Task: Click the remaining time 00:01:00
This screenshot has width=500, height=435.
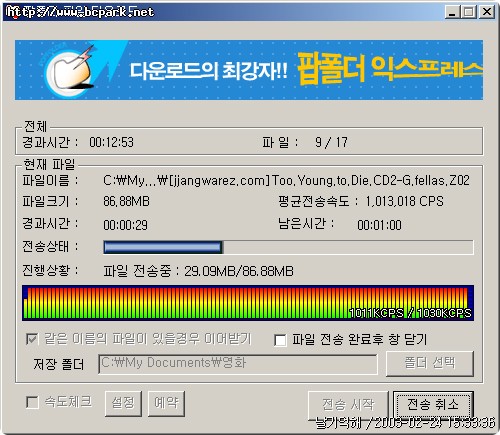Action: (379, 225)
